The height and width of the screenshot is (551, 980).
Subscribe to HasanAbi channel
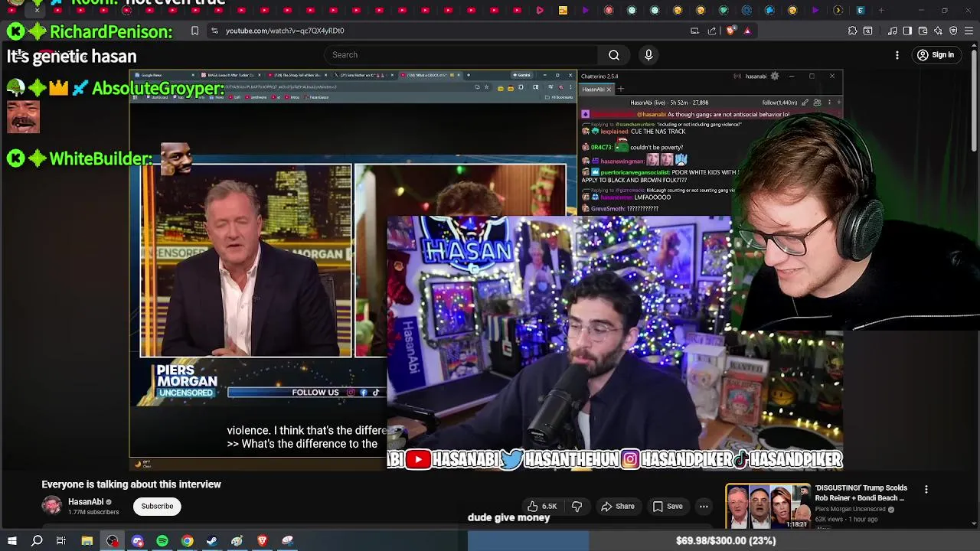(157, 506)
